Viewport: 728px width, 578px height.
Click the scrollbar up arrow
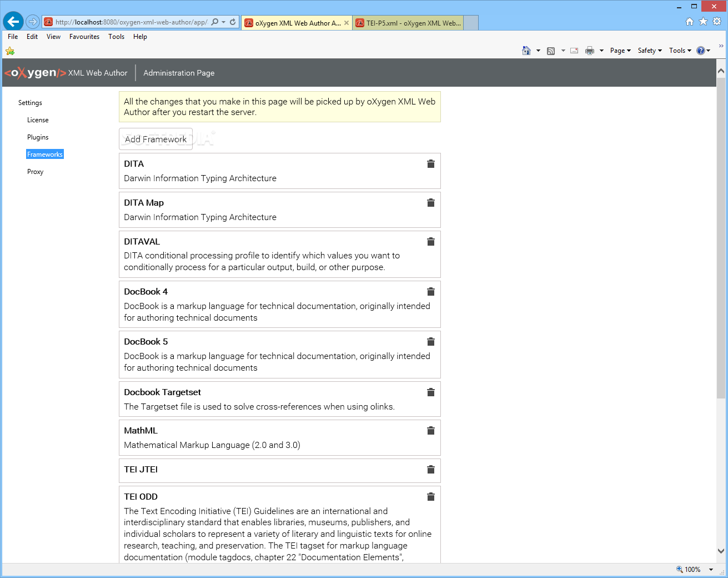pyautogui.click(x=721, y=71)
